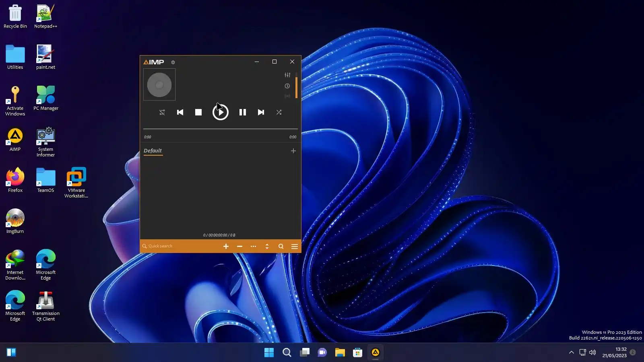This screenshot has width=644, height=362.
Task: Click the speaker volume icon in the system tray
Action: point(592,352)
